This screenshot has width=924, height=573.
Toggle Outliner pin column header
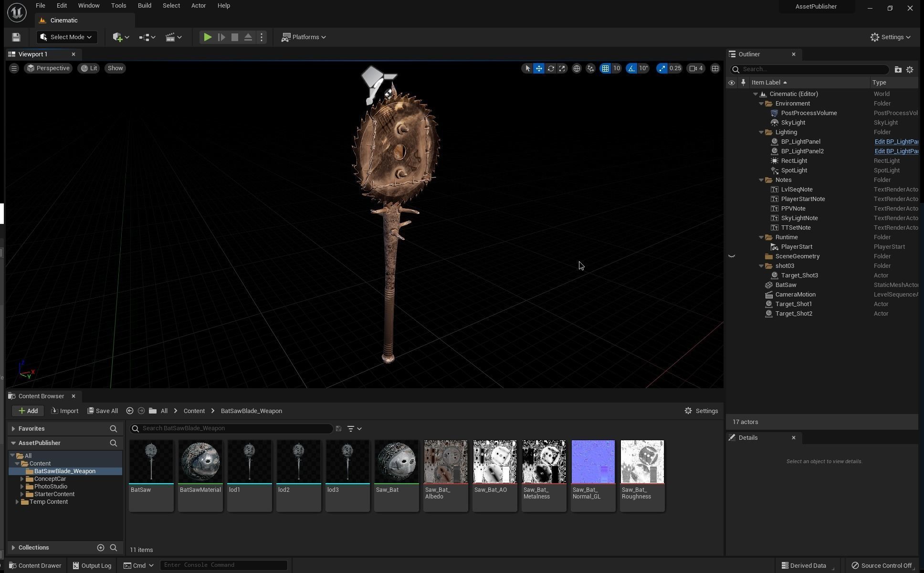(x=743, y=83)
